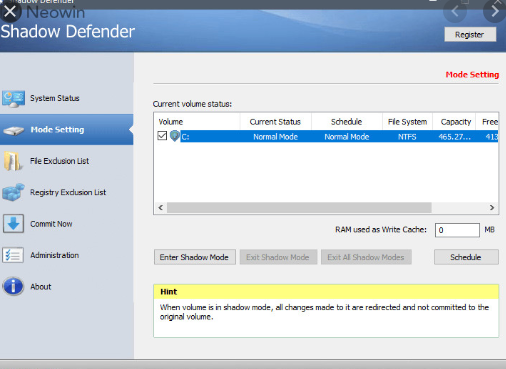Sort by the Current Status column header
506x369 pixels.
click(275, 122)
